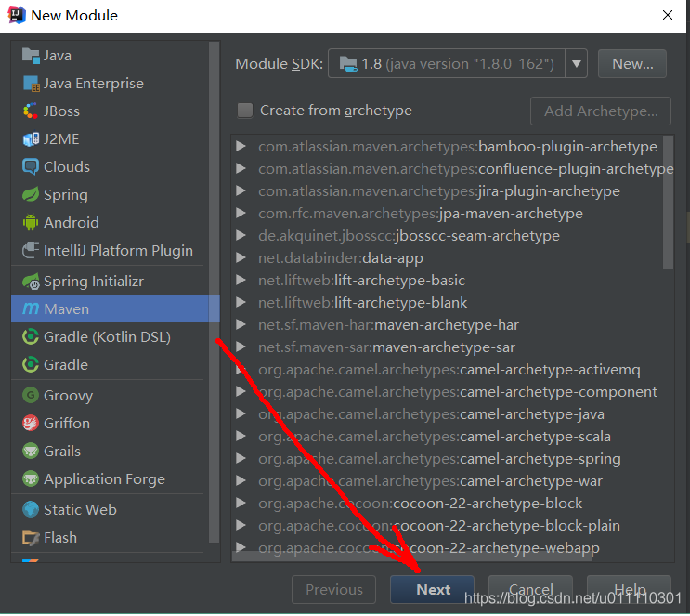Choose the JBoss icon in sidebar
Viewport: 690px width, 616px height.
[x=31, y=111]
